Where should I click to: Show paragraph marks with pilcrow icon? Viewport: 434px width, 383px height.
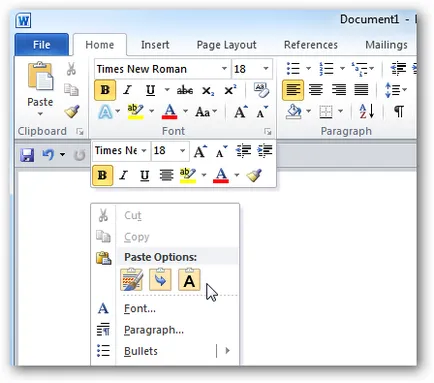click(399, 111)
